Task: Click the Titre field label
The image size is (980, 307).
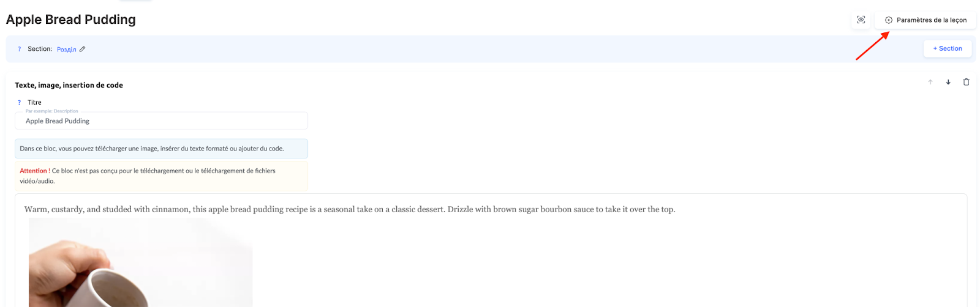Action: pos(34,103)
